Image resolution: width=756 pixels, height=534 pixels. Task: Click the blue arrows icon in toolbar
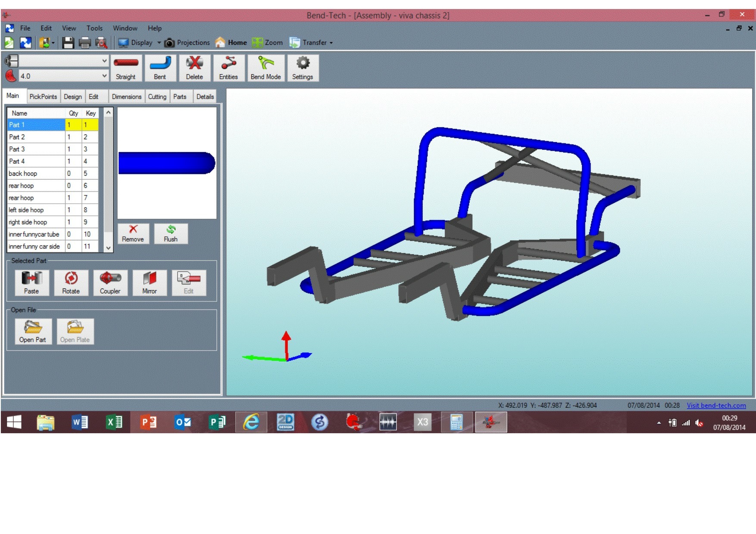26,43
